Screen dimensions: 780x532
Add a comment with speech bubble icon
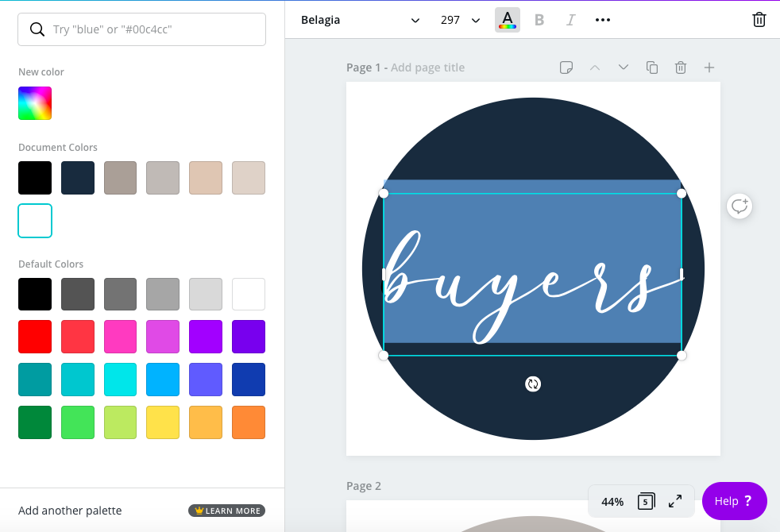[739, 206]
